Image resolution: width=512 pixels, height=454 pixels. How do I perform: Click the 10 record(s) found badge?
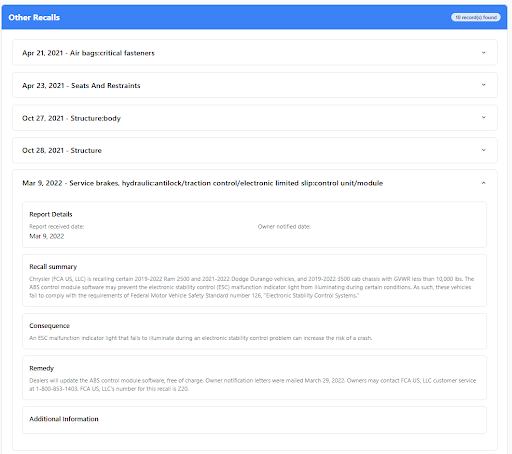coord(476,17)
